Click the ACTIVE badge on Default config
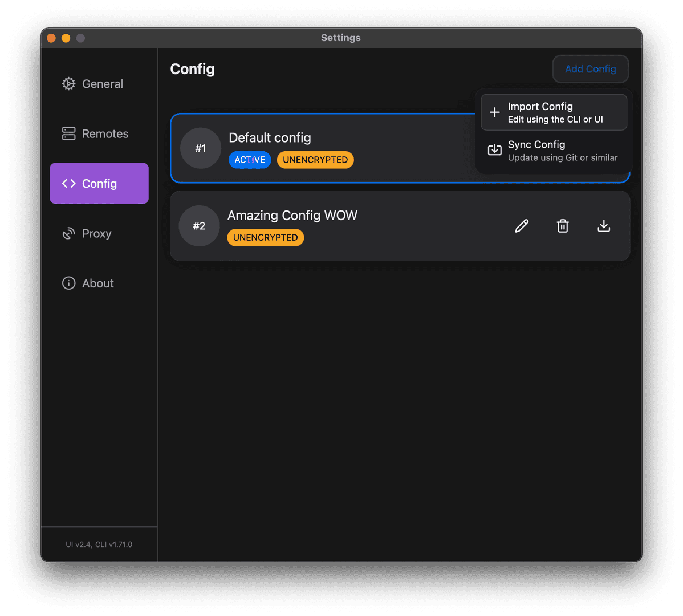683x616 pixels. coord(250,160)
